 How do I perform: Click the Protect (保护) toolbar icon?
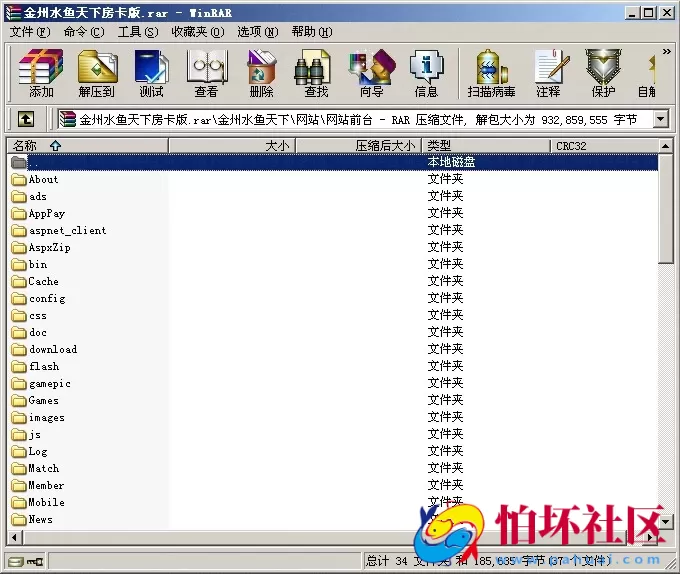tap(603, 72)
